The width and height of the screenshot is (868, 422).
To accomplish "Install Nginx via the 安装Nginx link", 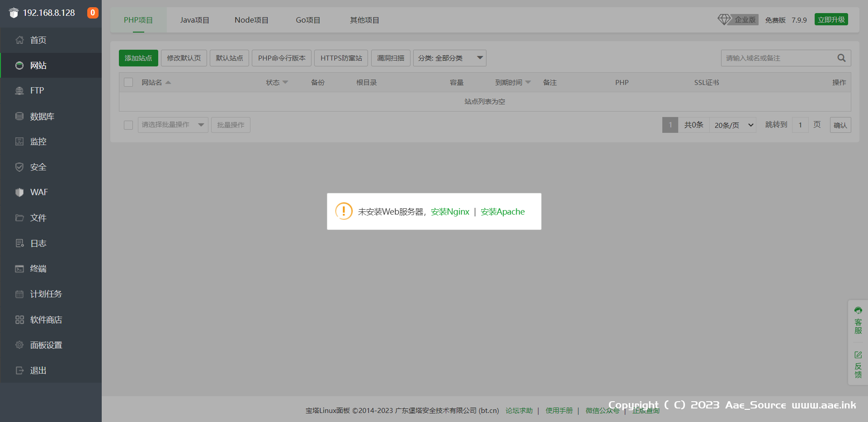I will [x=449, y=211].
